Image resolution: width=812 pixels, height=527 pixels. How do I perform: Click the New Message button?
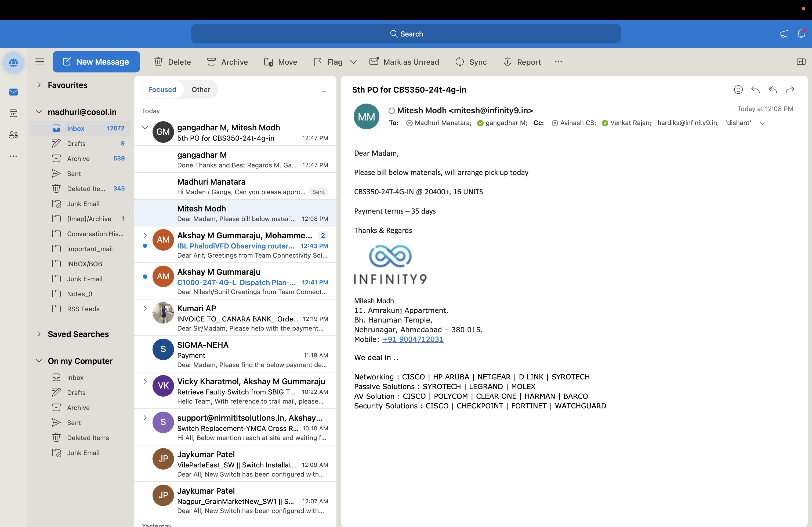coord(96,62)
